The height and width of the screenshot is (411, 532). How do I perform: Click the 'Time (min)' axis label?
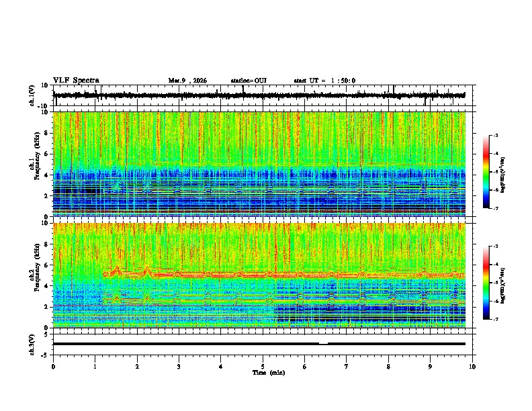269,373
